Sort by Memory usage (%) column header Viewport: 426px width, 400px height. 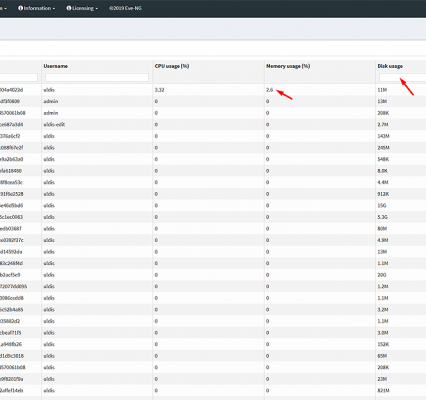pyautogui.click(x=288, y=66)
